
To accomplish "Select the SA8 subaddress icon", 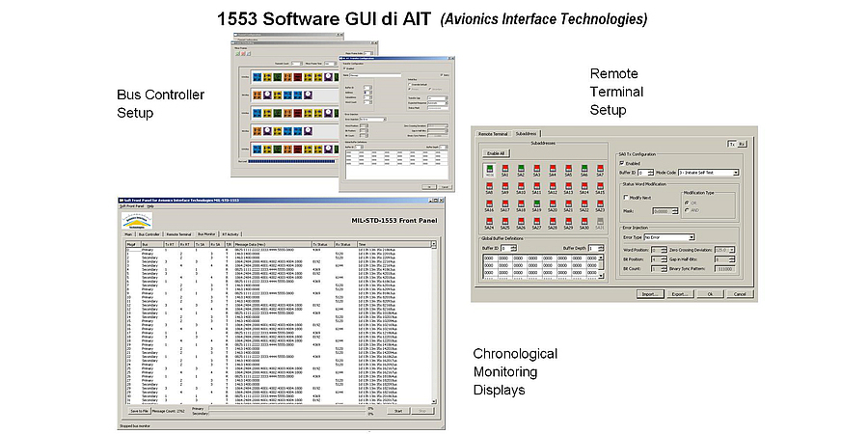I will (489, 188).
